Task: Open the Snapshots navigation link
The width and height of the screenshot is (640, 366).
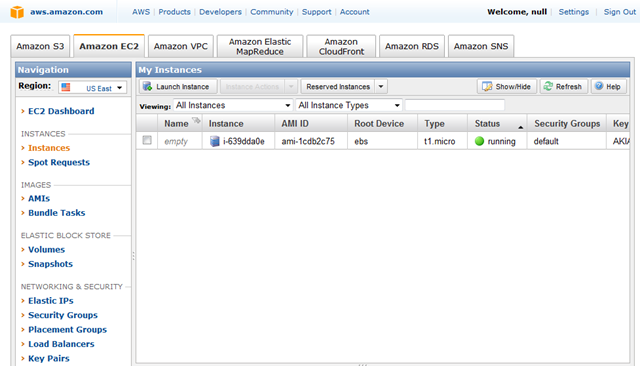Action: coord(50,264)
